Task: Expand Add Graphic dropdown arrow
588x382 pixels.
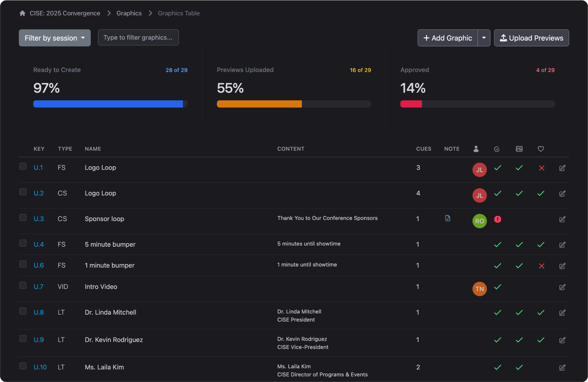Action: (484, 38)
